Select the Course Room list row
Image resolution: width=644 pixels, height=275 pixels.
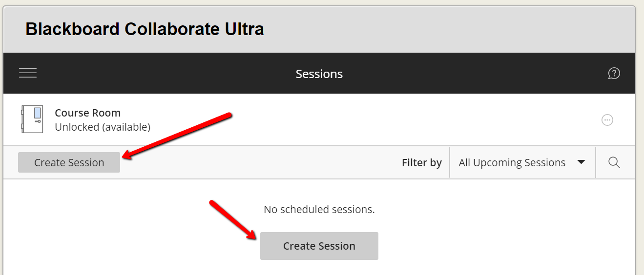[319, 119]
